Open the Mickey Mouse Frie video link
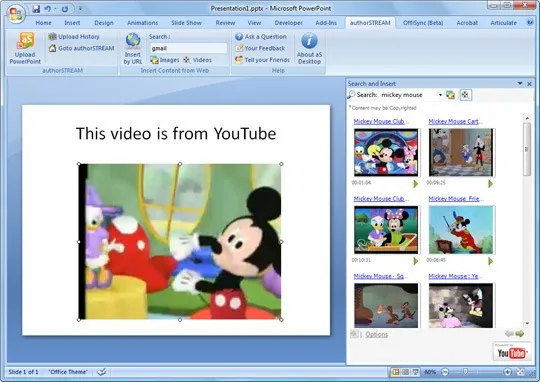The image size is (540, 382). click(x=456, y=199)
